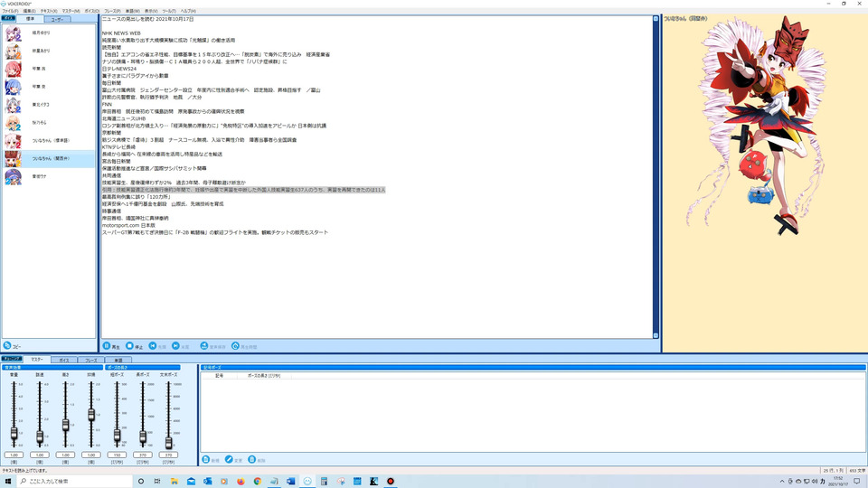Choose the 琴葉 茜 voice preset
Viewport: 868px width, 488px height.
(49, 69)
